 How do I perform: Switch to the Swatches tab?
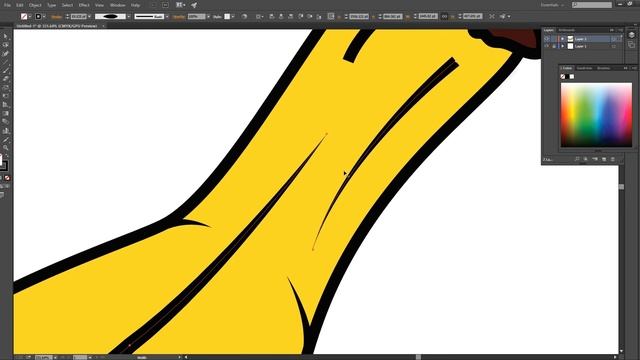click(584, 68)
